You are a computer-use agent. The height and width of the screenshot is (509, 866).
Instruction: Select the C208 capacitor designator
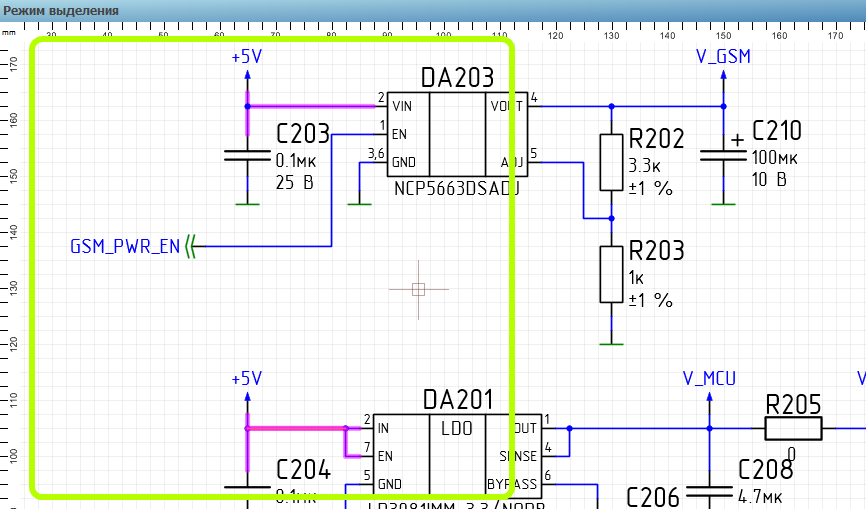point(766,470)
